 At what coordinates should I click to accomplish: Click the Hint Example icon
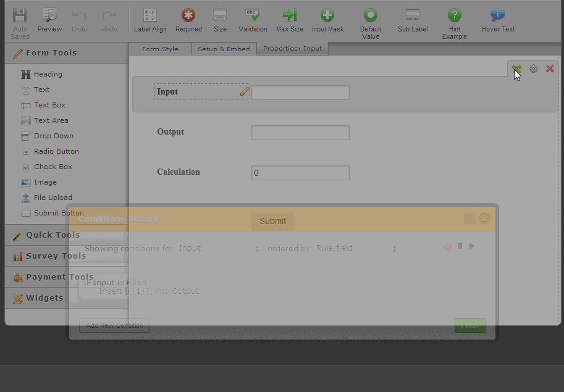pos(454,23)
